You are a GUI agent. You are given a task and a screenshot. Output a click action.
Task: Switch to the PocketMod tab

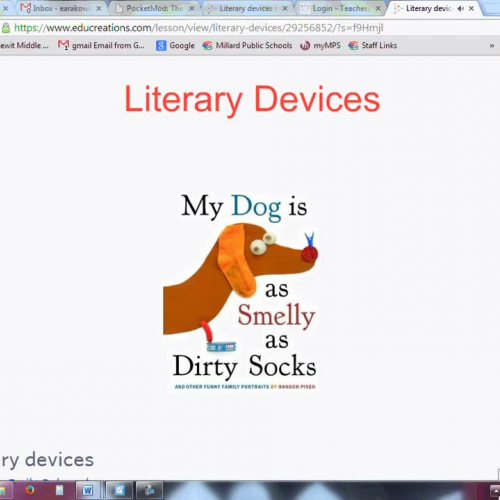[155, 8]
